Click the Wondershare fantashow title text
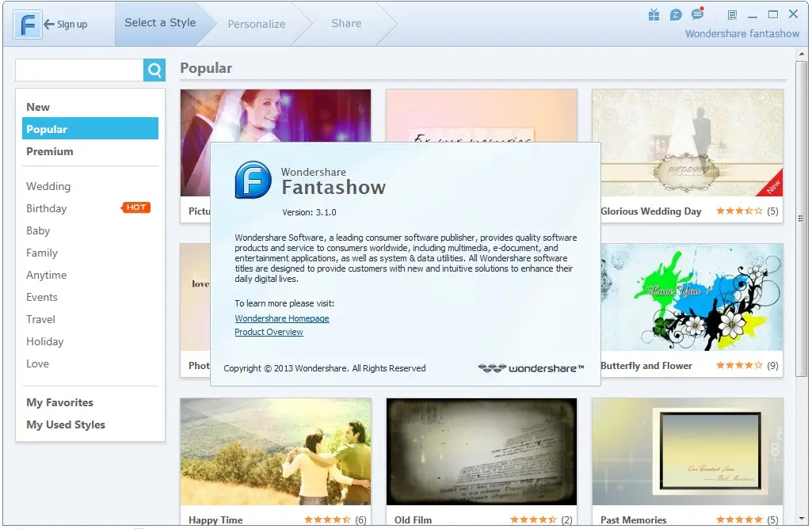The image size is (812, 529). [742, 33]
